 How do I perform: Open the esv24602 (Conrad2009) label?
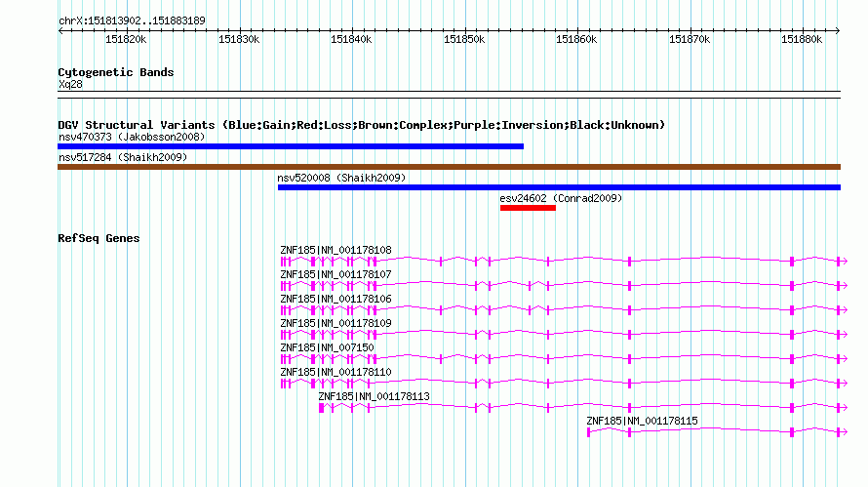561,198
